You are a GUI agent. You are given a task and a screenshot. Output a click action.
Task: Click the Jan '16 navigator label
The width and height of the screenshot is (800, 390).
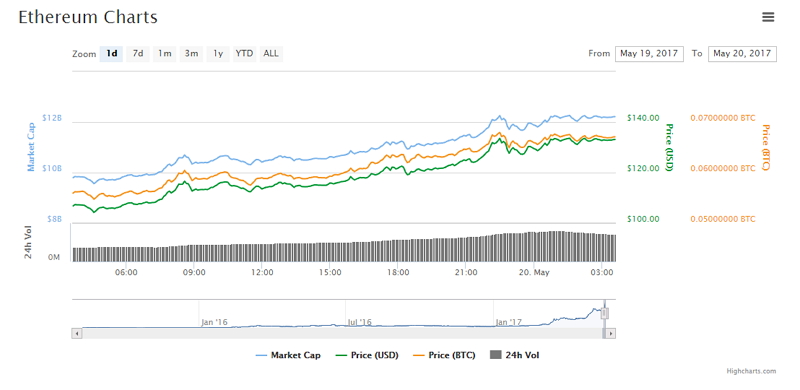[x=214, y=322]
